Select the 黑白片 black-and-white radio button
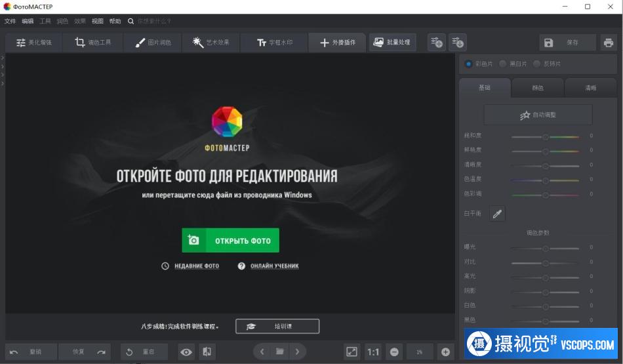Viewport: 623px width, 364px height. coord(502,64)
